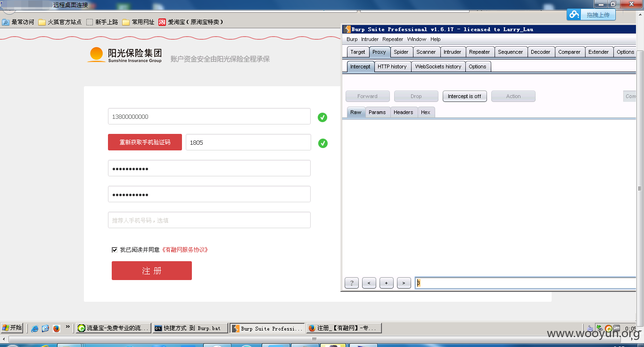Switch to the Comparer tab
Screen dimensions: 644x347
coord(570,52)
